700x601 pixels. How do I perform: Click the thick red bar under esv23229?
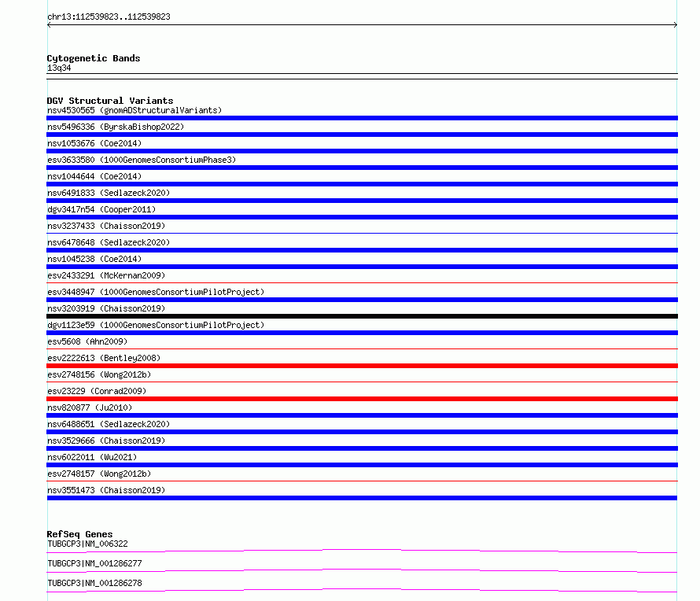362,399
